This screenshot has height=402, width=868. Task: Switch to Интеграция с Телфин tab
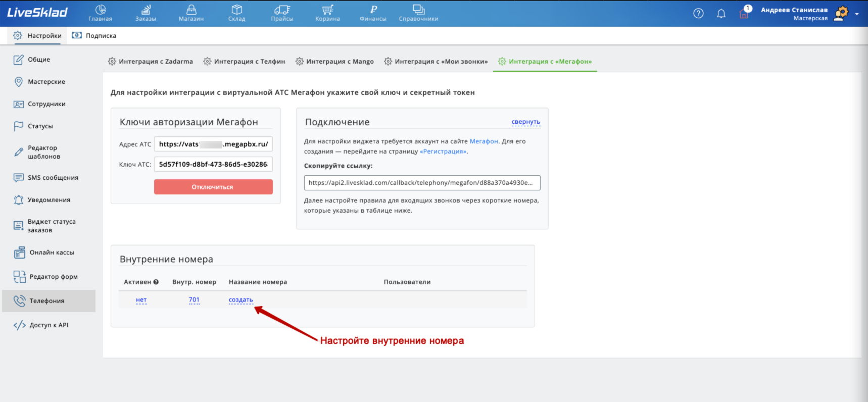(x=245, y=62)
